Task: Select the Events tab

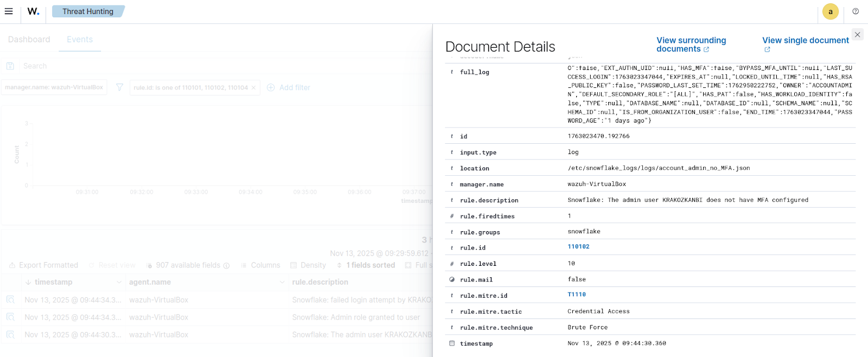Action: 80,40
